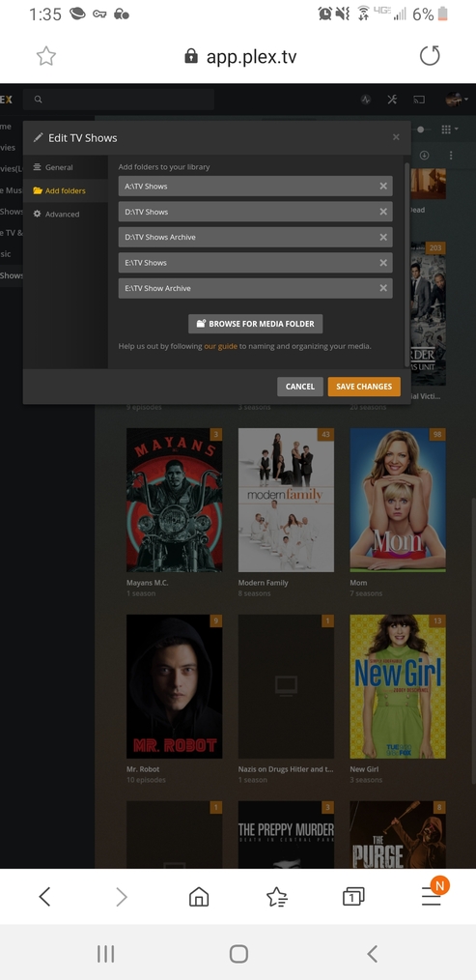Image resolution: width=476 pixels, height=980 pixels.
Task: Open the library more options icon
Action: coord(451,155)
